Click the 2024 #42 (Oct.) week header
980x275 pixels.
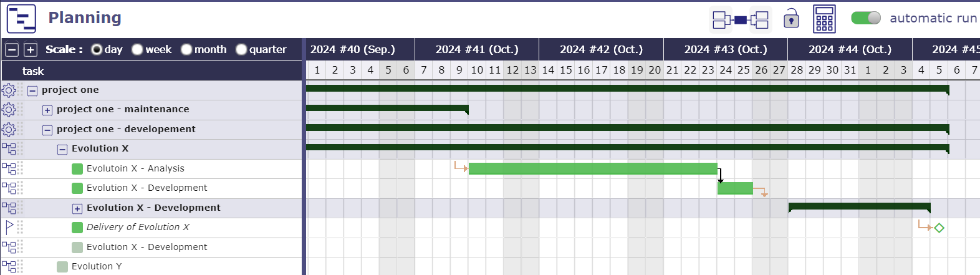click(x=601, y=49)
